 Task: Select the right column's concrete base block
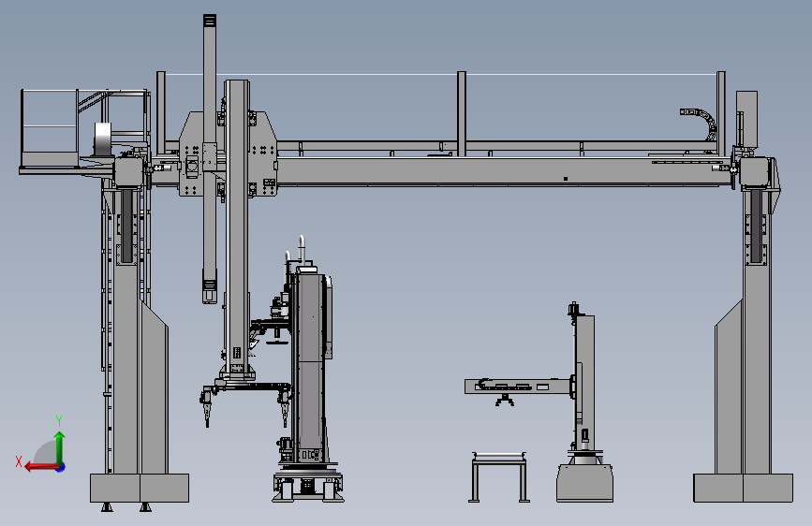tap(743, 488)
